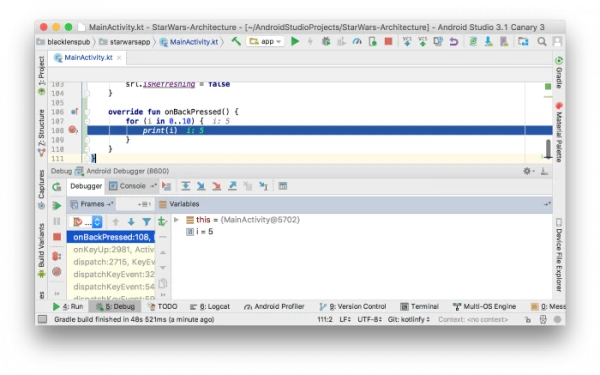Screen dimensions: 600x375
Task: Open the Structure tool window tab
Action: point(41,132)
